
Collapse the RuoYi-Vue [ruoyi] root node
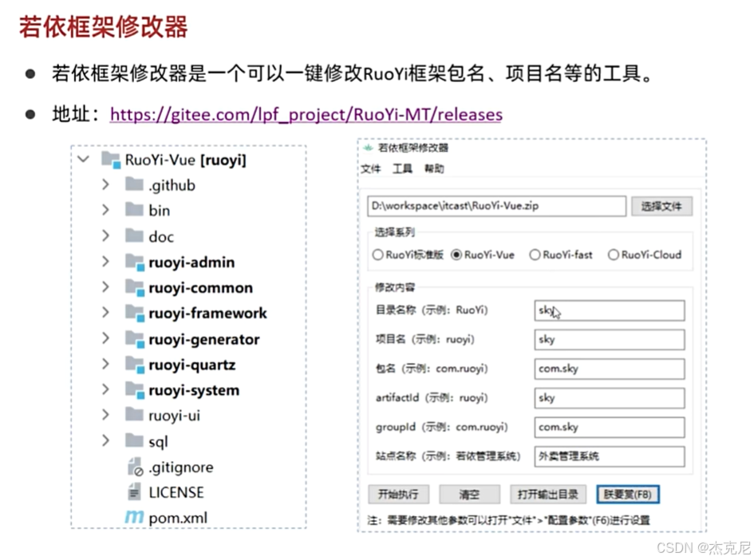pyautogui.click(x=83, y=159)
